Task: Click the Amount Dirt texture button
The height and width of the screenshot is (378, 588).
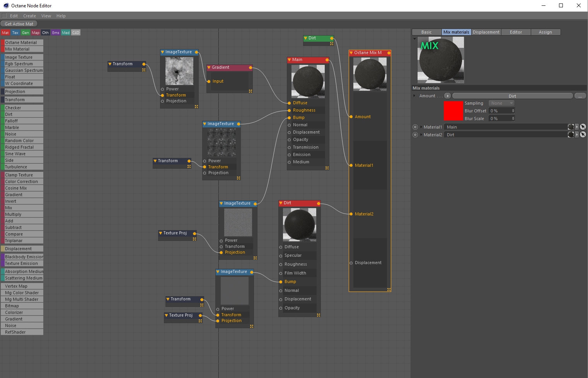Action: tap(512, 96)
